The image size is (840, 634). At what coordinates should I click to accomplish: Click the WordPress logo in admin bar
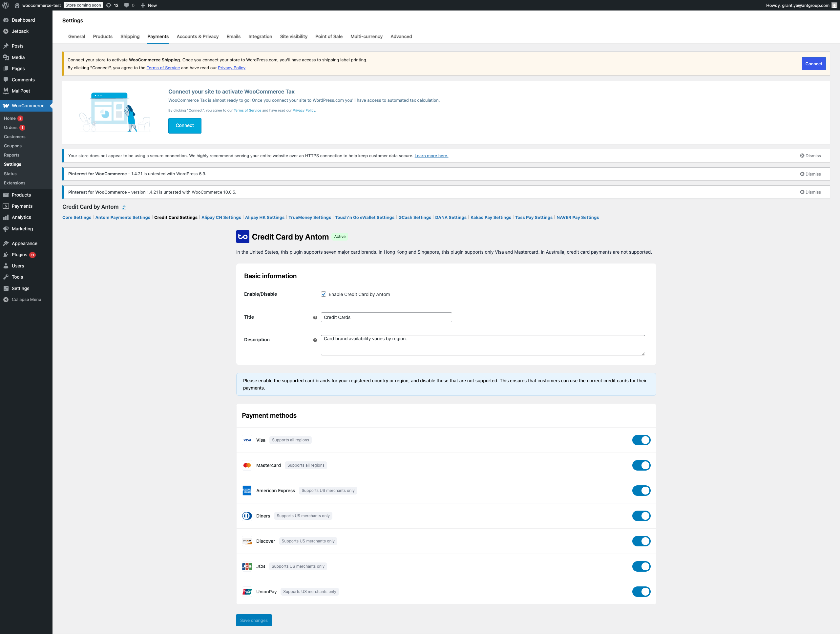pos(6,5)
